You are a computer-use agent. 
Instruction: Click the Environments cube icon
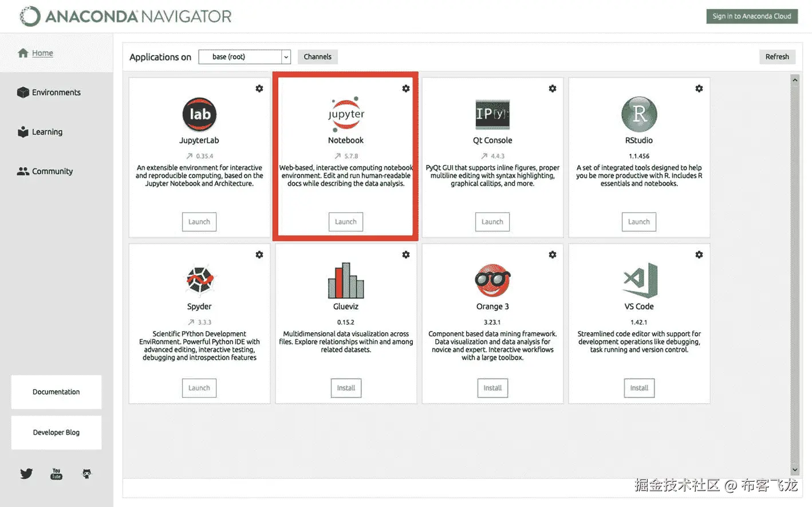tap(23, 92)
